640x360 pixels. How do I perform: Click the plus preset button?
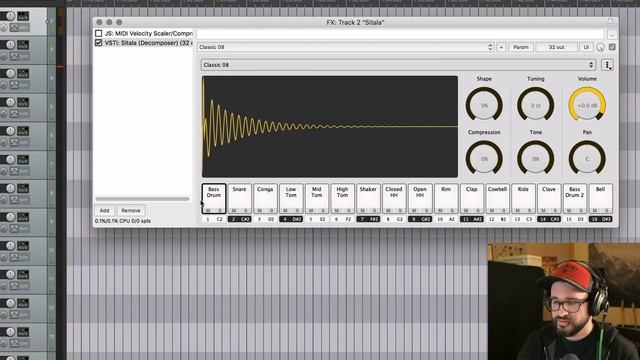click(x=501, y=47)
